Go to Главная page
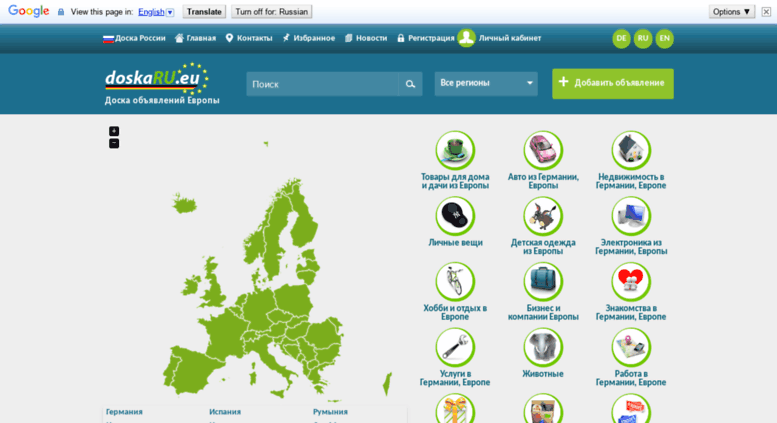Screen dimensions: 777x423 pos(195,38)
